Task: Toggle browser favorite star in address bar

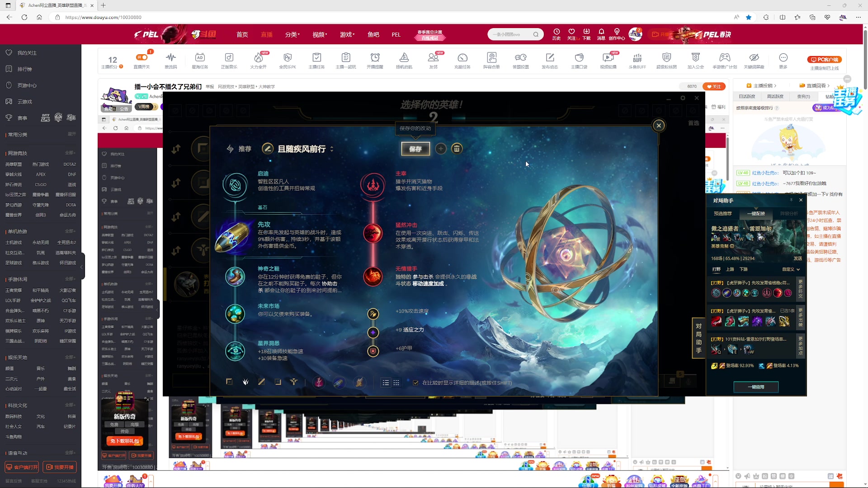Action: (749, 17)
